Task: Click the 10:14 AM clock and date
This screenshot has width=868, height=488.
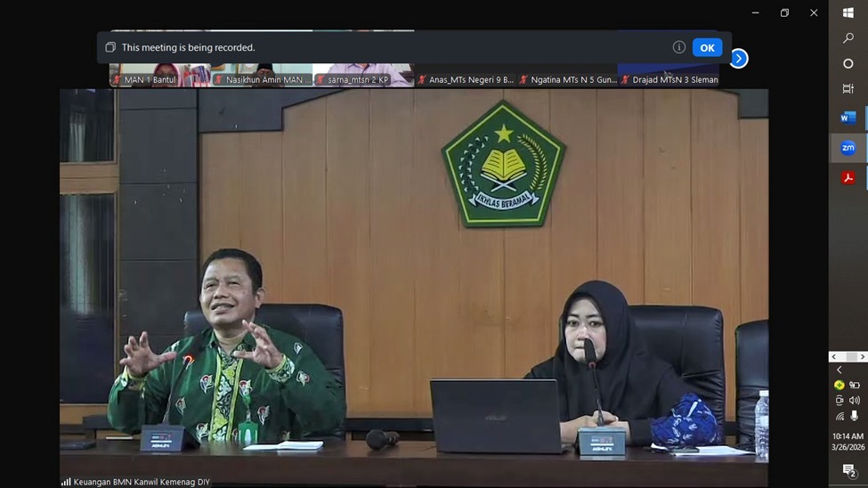Action: click(848, 442)
